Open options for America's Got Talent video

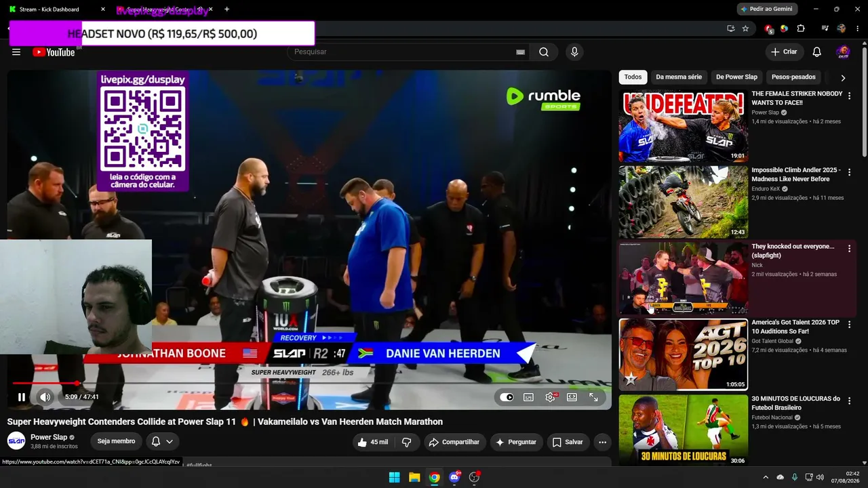click(849, 325)
